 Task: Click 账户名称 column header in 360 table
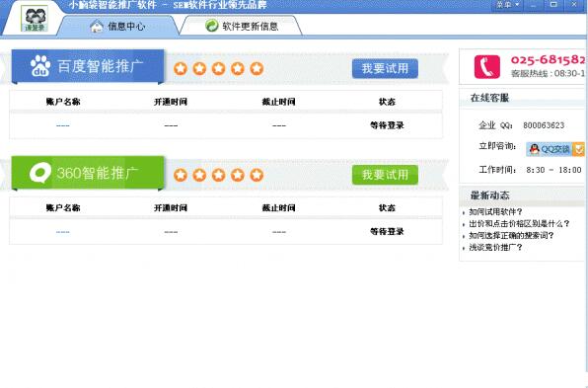pos(63,207)
